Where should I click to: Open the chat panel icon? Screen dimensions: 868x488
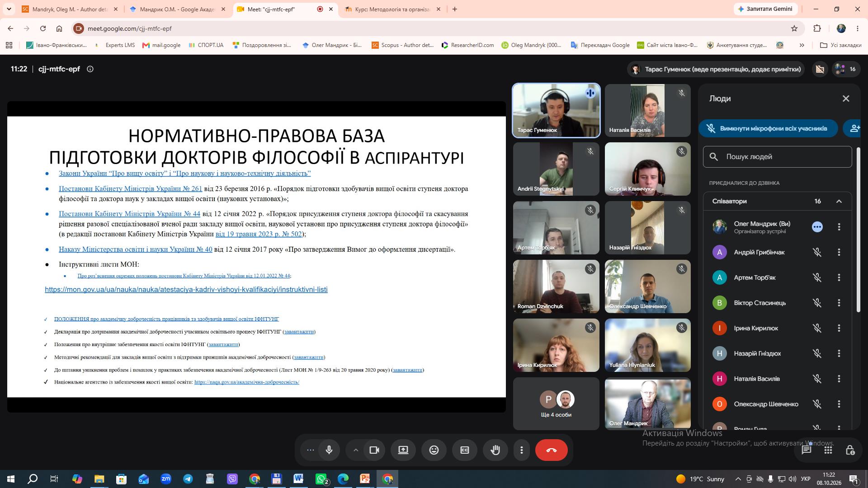point(806,450)
